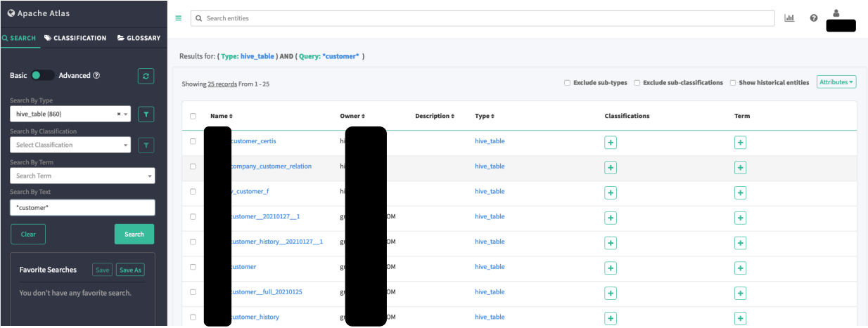Toggle the Basic/Advanced search switch
Image resolution: width=868 pixels, height=328 pixels.
pyautogui.click(x=42, y=76)
